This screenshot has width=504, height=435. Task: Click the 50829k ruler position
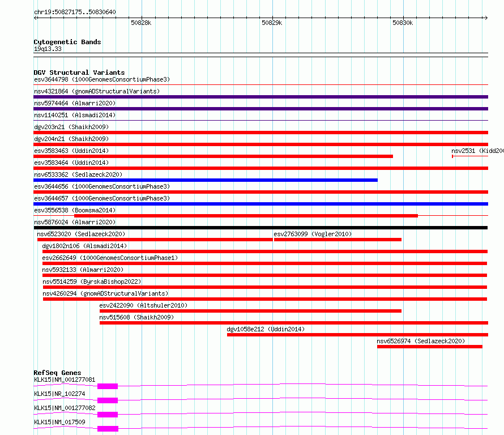point(272,23)
